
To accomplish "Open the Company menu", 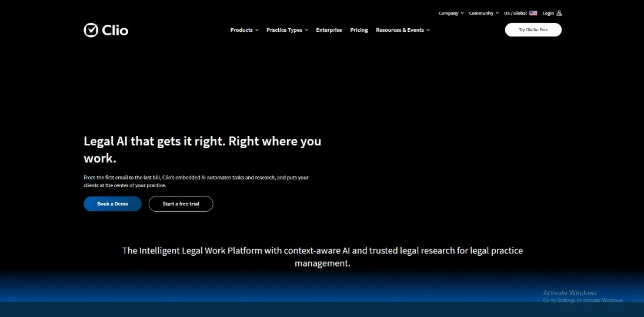I will pos(451,13).
